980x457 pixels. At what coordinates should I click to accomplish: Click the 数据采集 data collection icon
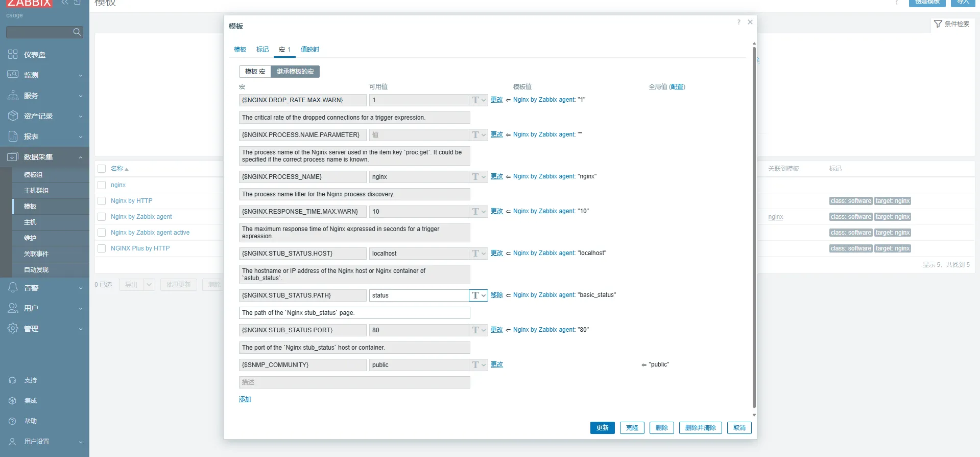click(13, 156)
